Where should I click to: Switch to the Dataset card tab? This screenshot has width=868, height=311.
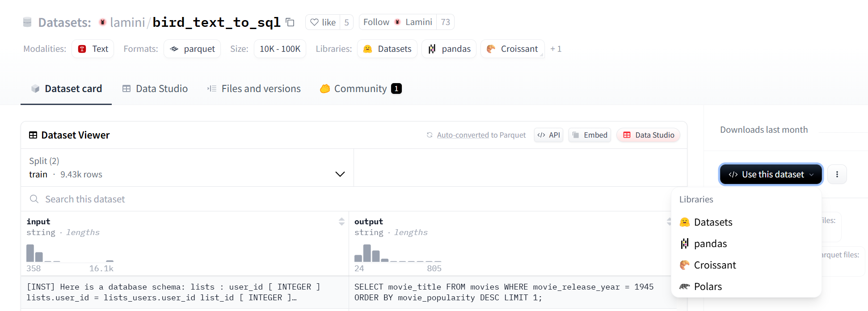coord(66,88)
